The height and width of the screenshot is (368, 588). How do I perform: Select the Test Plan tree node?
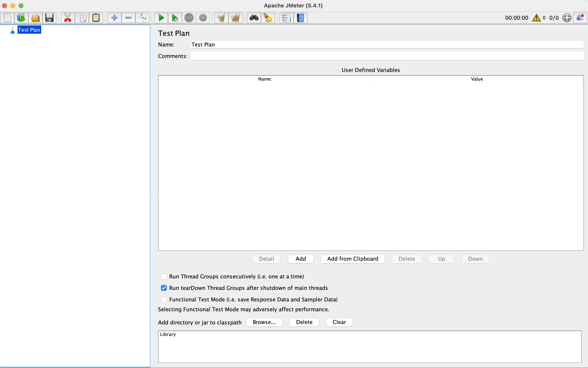click(x=29, y=30)
